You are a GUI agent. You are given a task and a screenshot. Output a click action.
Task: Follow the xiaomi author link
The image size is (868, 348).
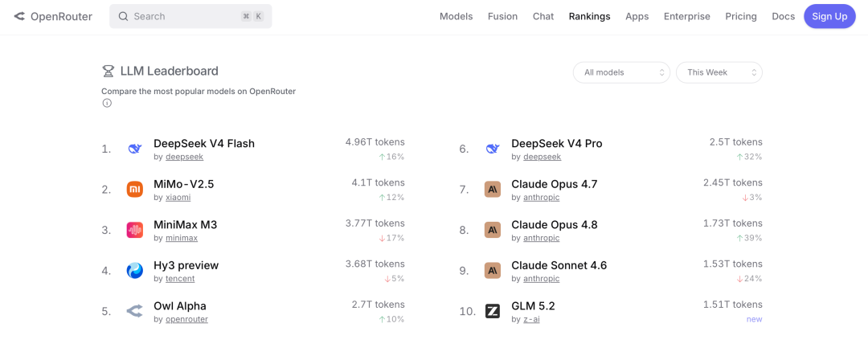tap(178, 198)
